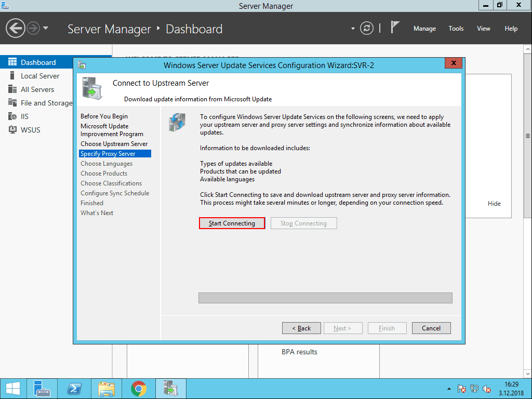Click the File and Storage icon
Viewport: 532px width, 399px height.
[12, 102]
